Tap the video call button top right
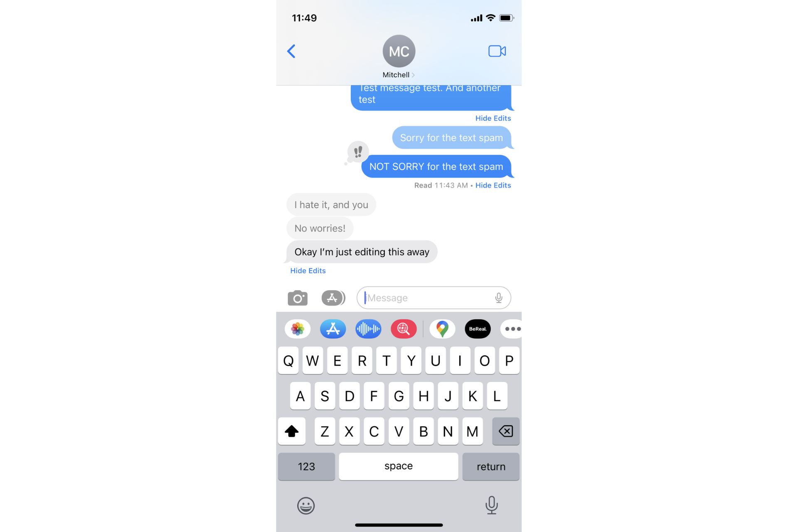Screen dimensions: 798x532 [x=497, y=51]
